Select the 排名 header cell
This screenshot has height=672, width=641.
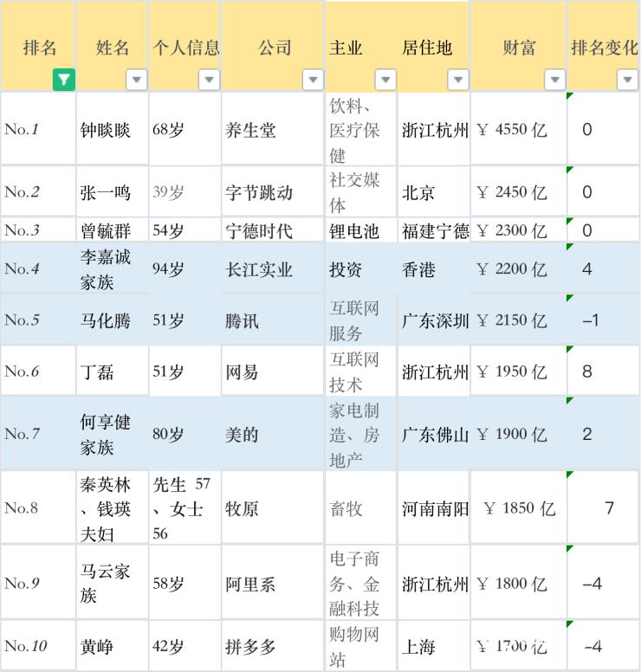pos(38,46)
